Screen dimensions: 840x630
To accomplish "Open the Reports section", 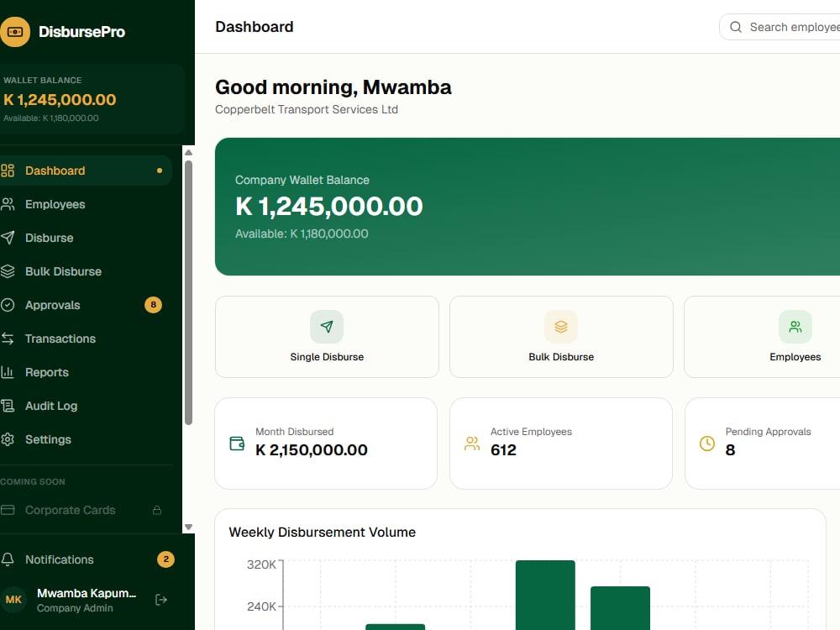I will pyautogui.click(x=86, y=372).
